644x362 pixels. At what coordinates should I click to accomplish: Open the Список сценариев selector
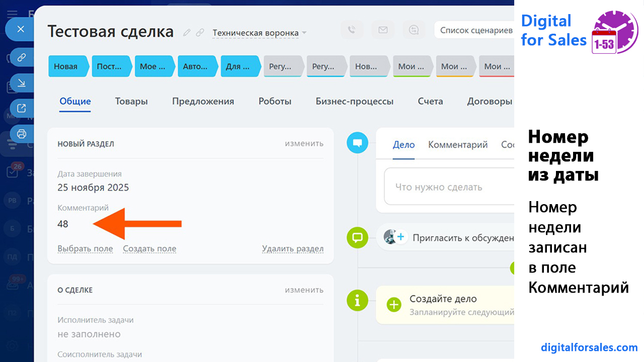[475, 30]
